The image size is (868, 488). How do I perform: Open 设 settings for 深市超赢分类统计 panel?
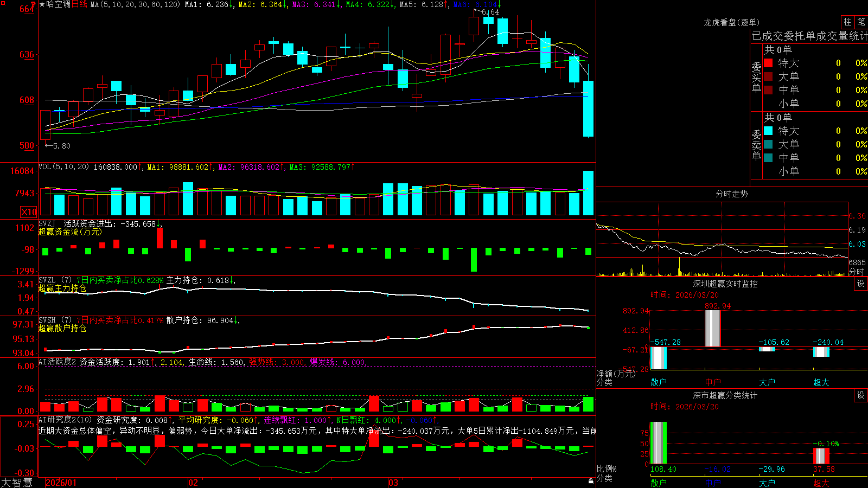coord(861,395)
